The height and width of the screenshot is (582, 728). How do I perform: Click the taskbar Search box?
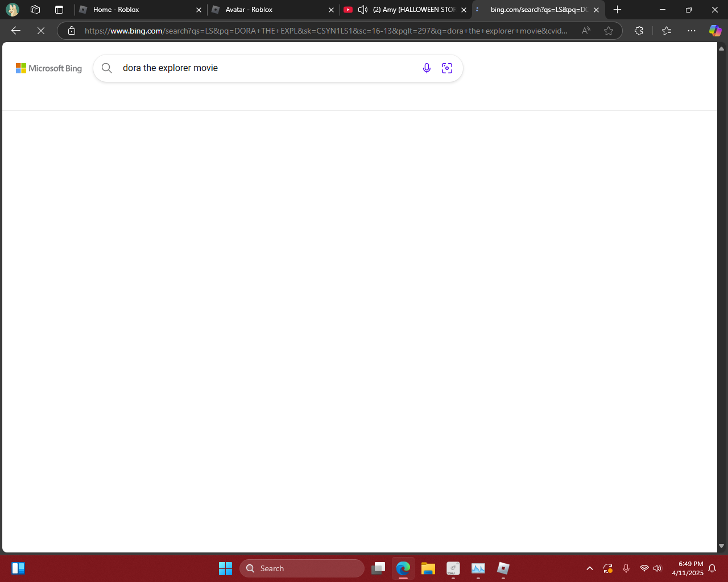click(302, 568)
